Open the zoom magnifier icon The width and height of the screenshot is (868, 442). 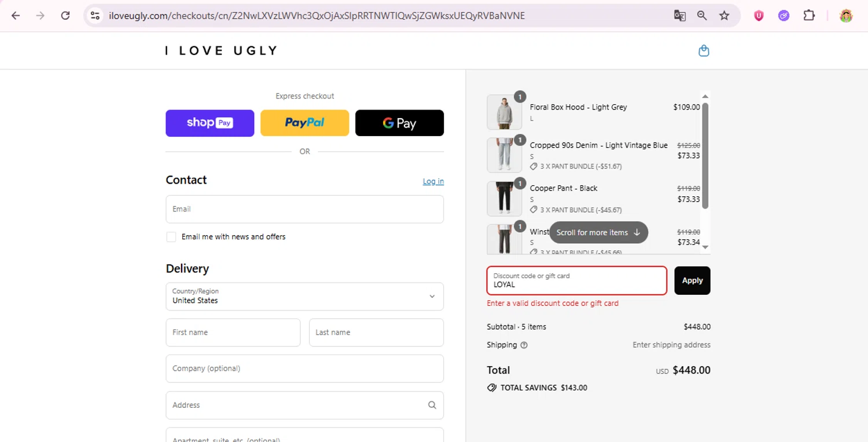coord(702,16)
